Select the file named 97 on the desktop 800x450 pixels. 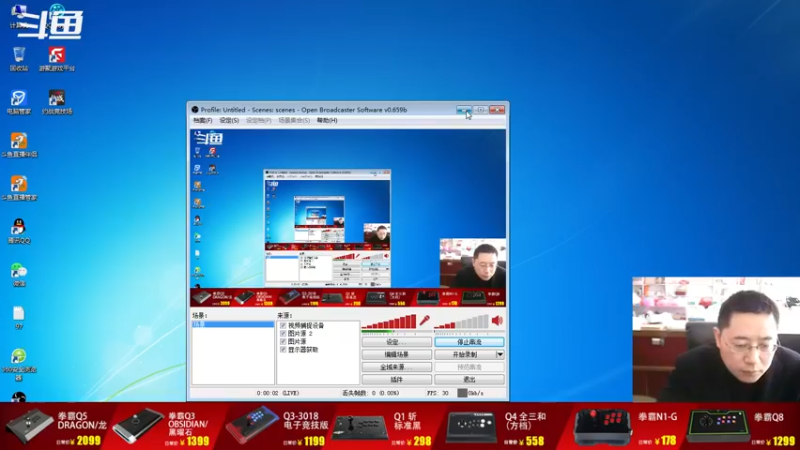(x=19, y=317)
